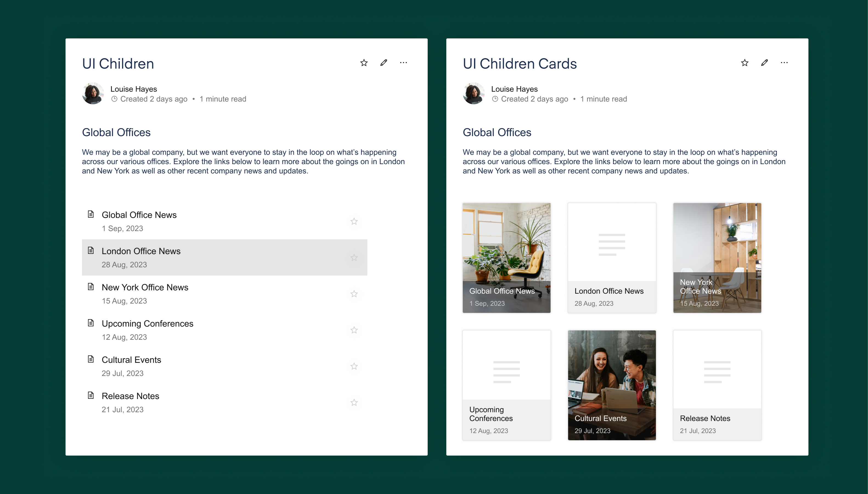Open the Global Office News card
868x494 pixels.
(506, 258)
